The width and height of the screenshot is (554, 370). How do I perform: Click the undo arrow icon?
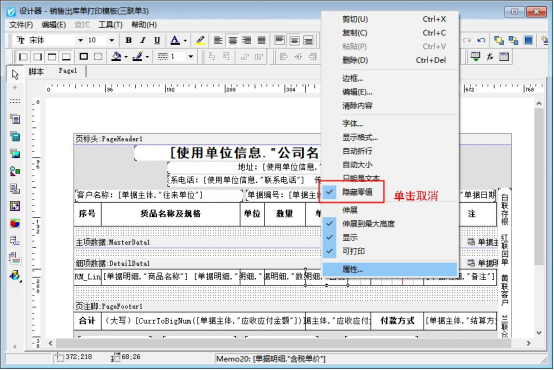pyautogui.click(x=481, y=40)
